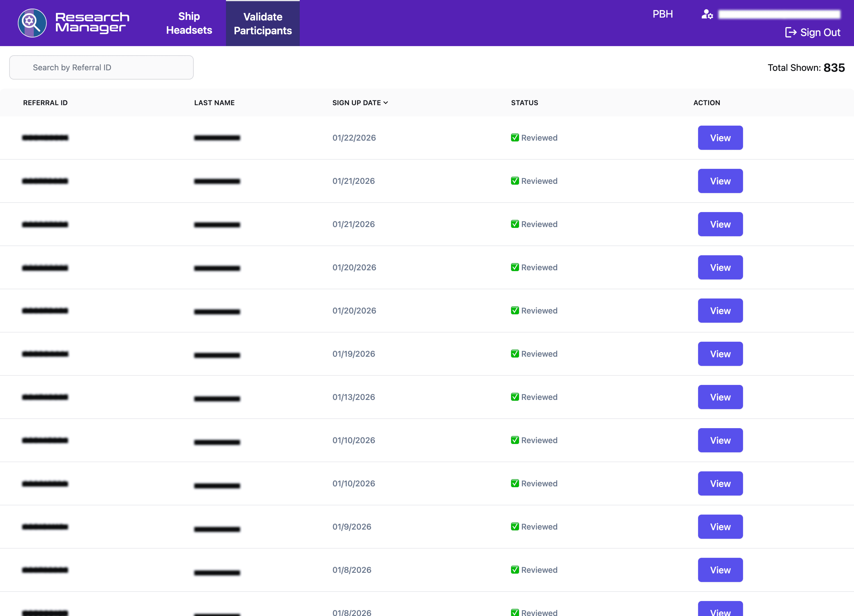
Task: Click green Reviewed checkmark for 01/19/2026 row
Action: (x=515, y=354)
